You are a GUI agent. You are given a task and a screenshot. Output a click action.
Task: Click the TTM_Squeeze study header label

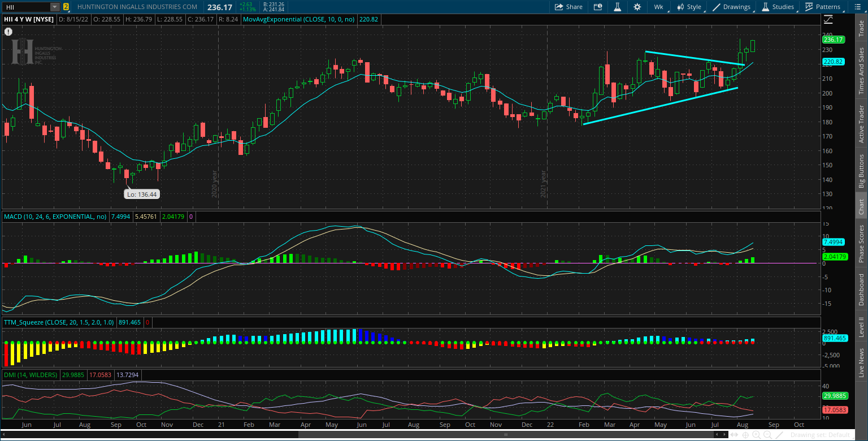58,322
